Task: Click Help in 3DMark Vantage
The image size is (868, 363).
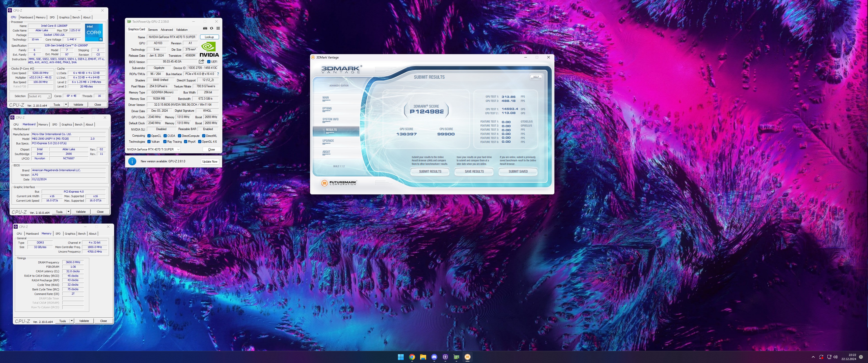Action: [536, 77]
